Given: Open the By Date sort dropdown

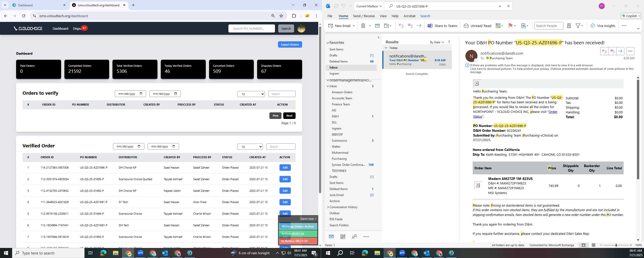Looking at the screenshot, I should coord(437,42).
